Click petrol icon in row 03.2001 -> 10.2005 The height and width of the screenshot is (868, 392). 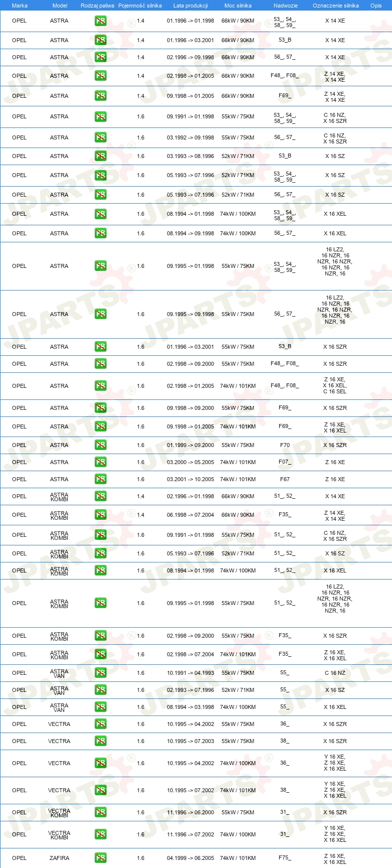tap(101, 479)
